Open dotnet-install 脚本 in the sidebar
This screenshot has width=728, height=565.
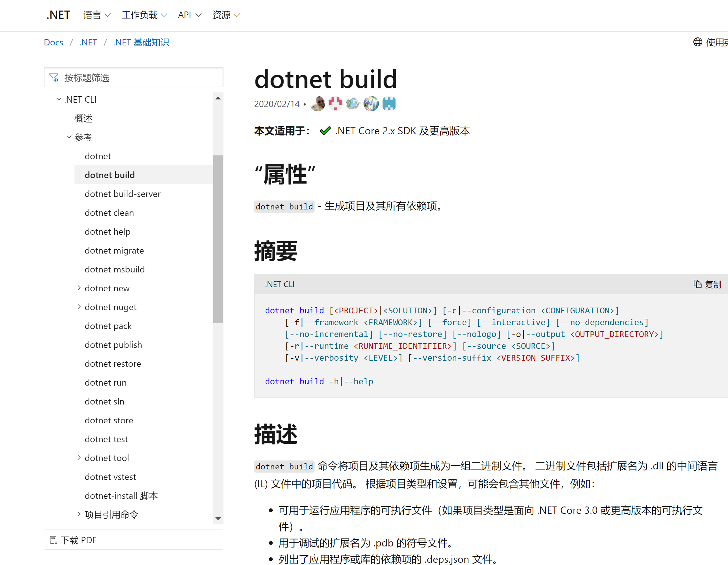click(121, 496)
